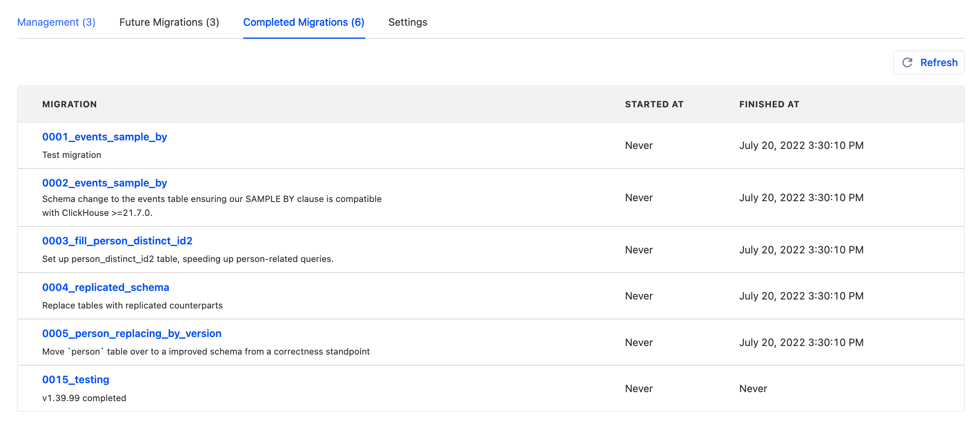Click 'Test migration' description text
Viewport: 980px width, 426px height.
(x=71, y=155)
